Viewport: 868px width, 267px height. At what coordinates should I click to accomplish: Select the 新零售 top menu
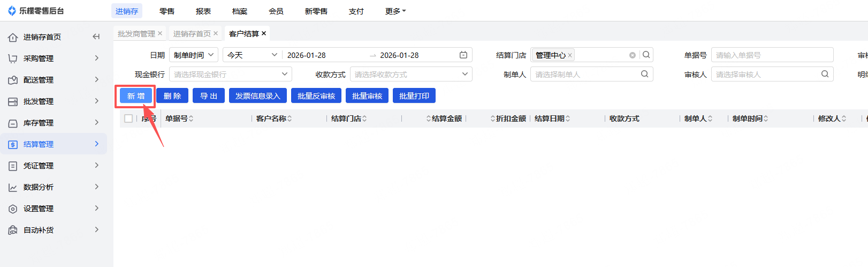point(316,11)
